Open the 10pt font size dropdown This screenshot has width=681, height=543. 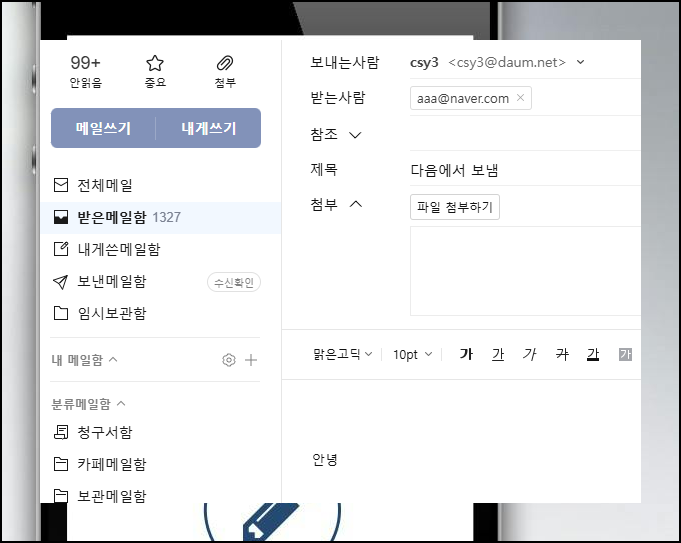point(413,354)
